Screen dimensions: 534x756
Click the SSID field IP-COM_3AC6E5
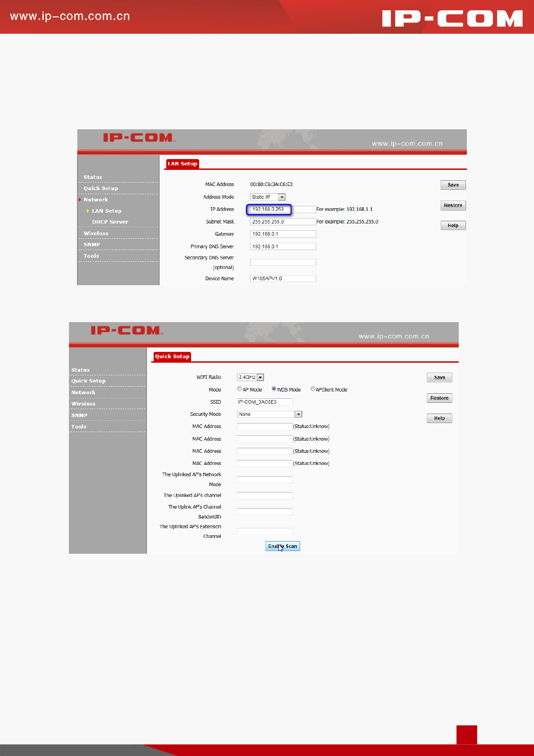(265, 402)
